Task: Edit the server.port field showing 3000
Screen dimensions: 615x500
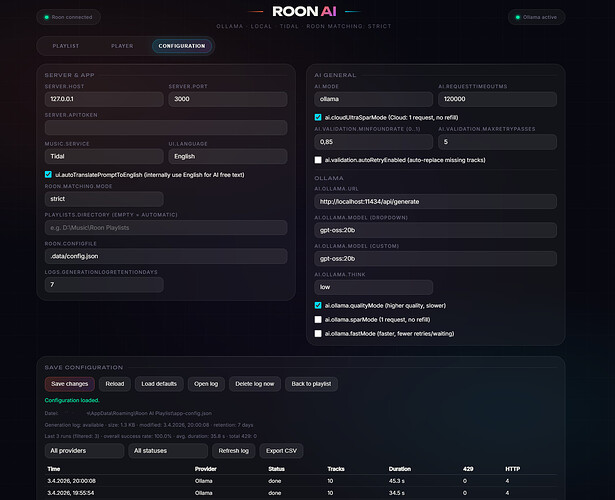Action: (228, 99)
